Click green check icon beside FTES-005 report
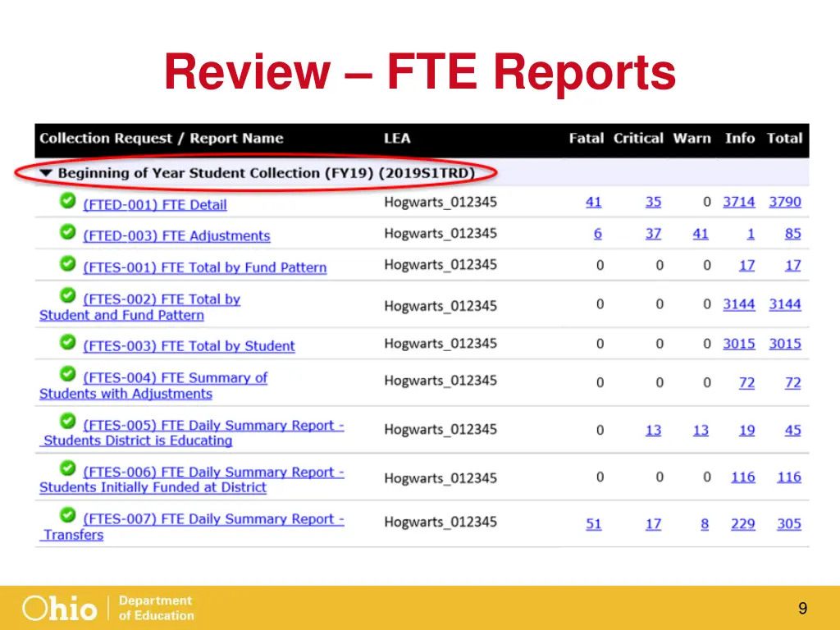Image resolution: width=840 pixels, height=630 pixels. point(67,421)
